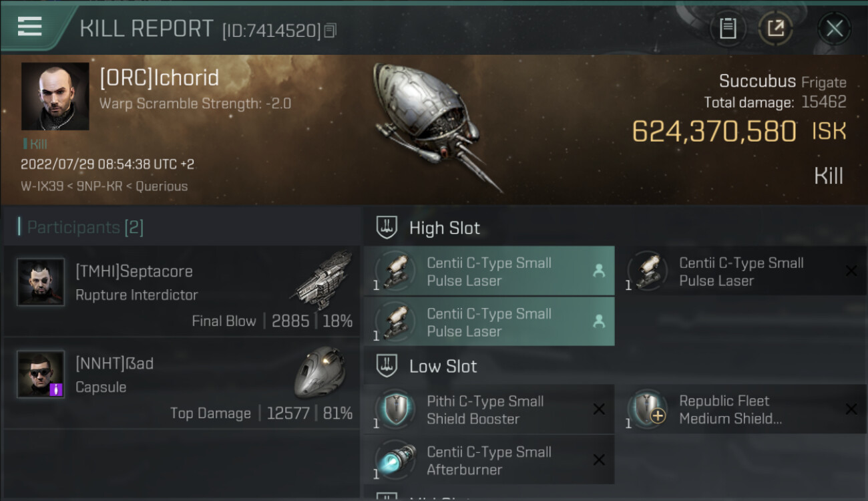Image resolution: width=868 pixels, height=501 pixels.
Task: Select the Pithi C-Type Small Shield Booster
Action: click(x=489, y=409)
